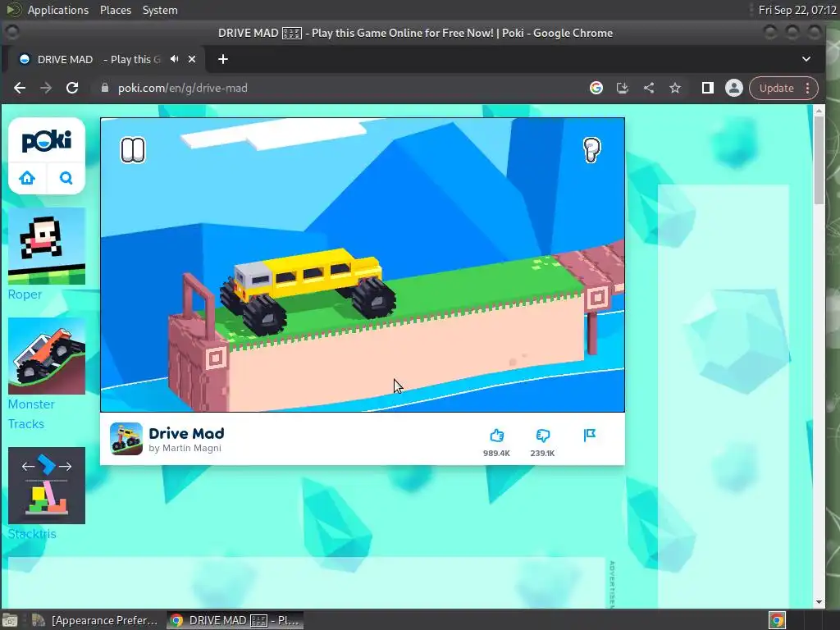Open a new Chrome tab

pos(223,59)
